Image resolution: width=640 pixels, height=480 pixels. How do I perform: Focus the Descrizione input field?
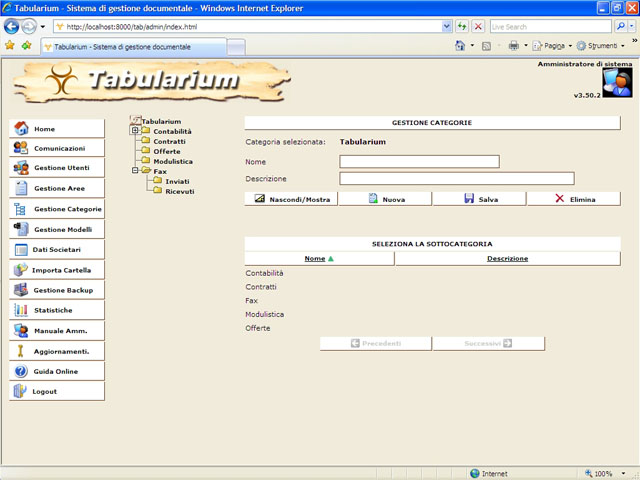[457, 178]
